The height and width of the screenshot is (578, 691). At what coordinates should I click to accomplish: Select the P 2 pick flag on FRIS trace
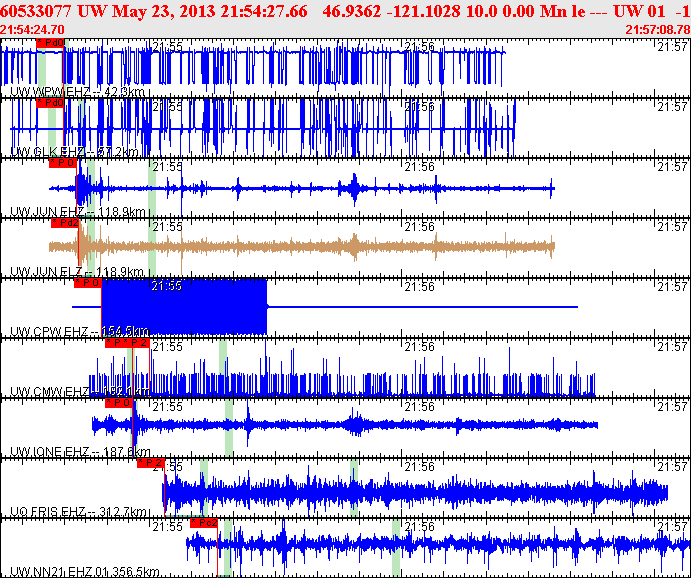[151, 463]
